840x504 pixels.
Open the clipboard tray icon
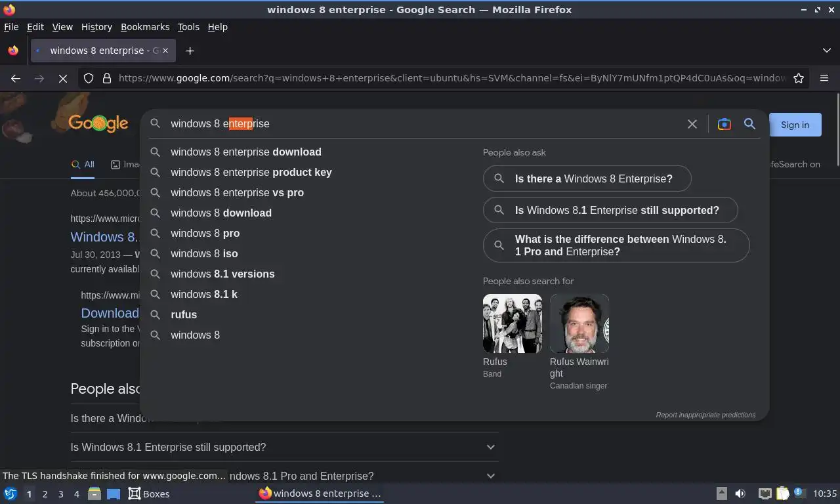click(x=783, y=493)
